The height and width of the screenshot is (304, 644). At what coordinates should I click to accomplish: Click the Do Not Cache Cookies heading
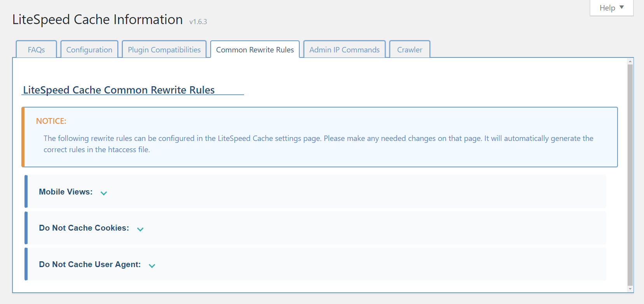pyautogui.click(x=84, y=228)
